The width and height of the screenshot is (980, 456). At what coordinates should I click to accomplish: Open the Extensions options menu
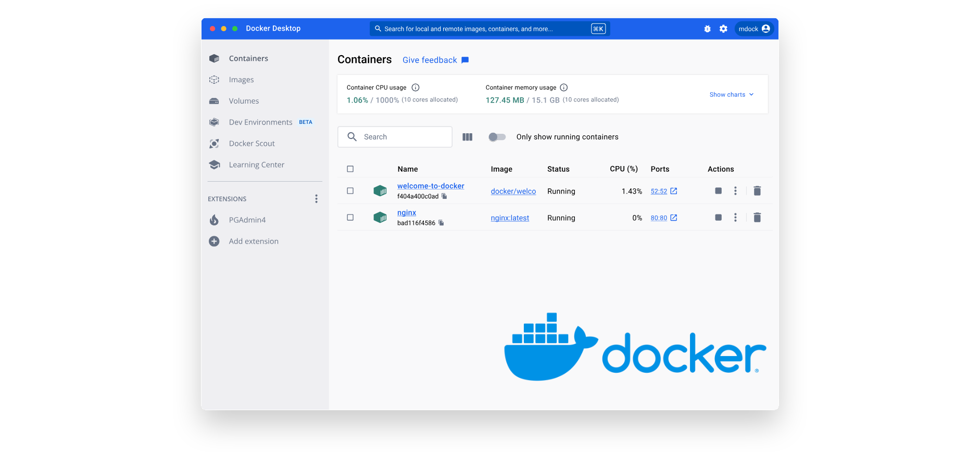316,199
